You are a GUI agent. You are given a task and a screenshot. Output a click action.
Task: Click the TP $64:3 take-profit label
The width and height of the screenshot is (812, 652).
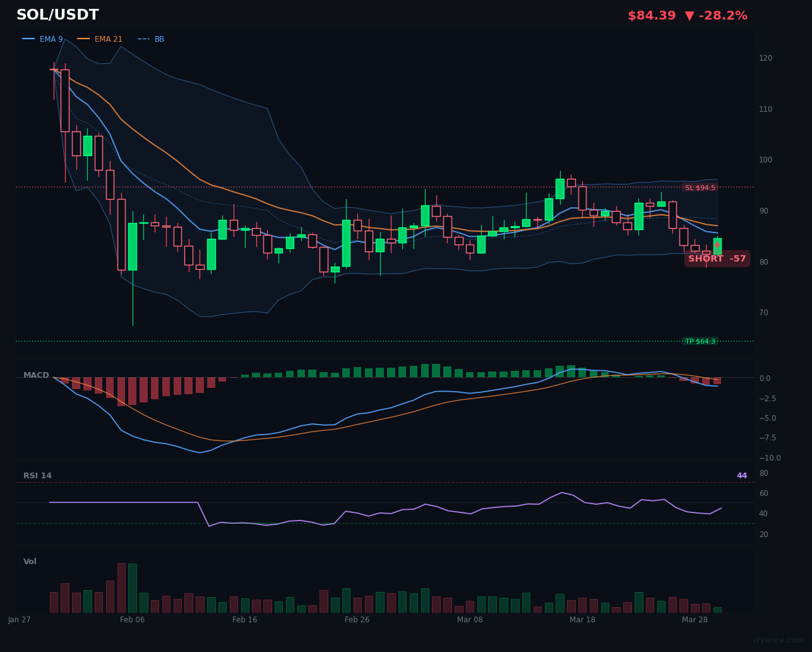tap(700, 341)
